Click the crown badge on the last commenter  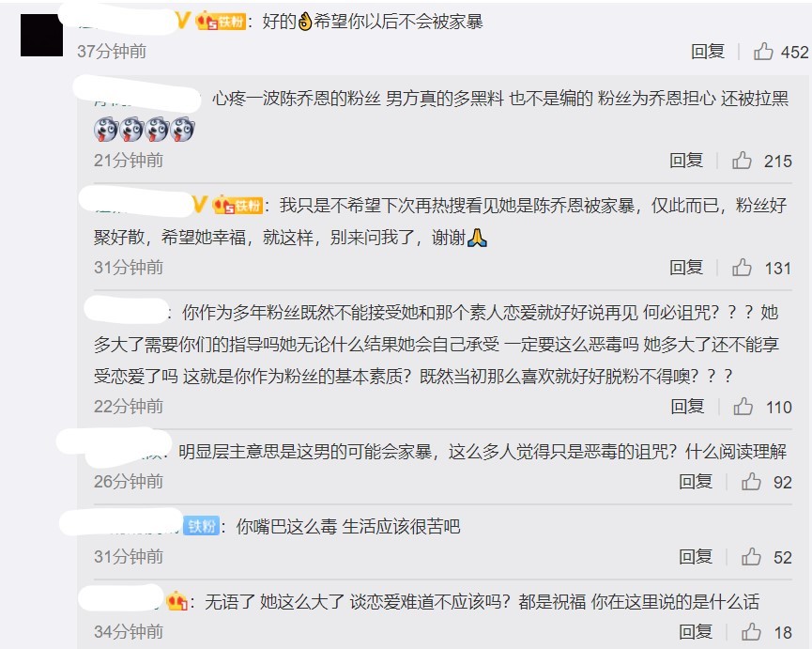176,601
